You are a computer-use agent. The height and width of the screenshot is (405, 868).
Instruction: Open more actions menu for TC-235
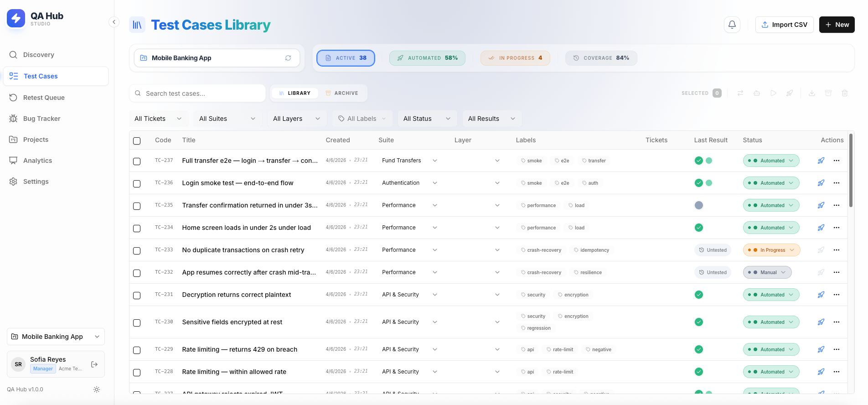click(837, 205)
